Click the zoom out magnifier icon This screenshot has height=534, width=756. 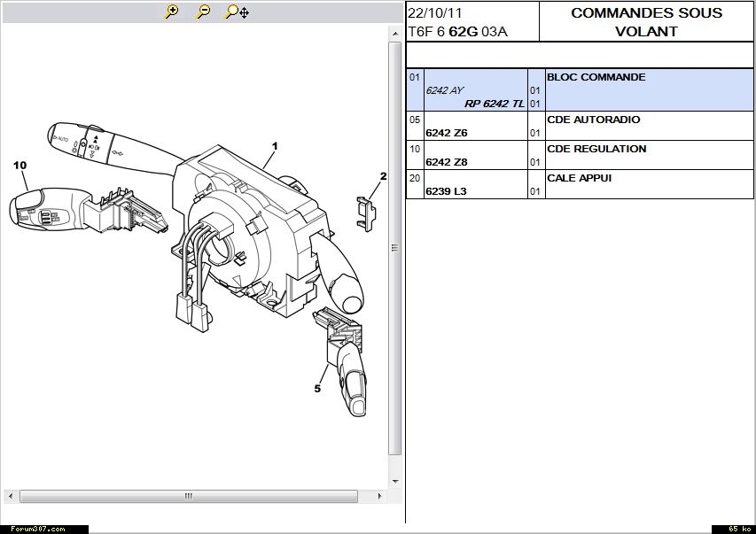click(204, 12)
